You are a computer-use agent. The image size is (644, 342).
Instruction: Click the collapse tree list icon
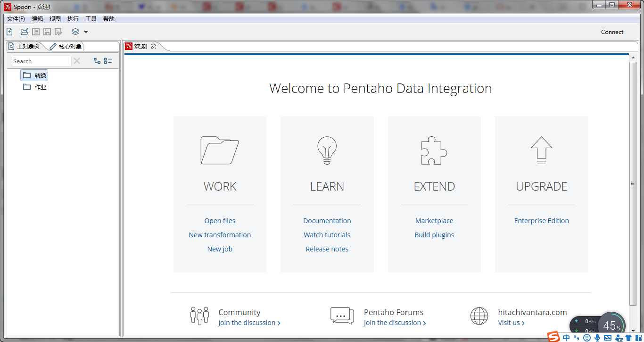[x=108, y=61]
